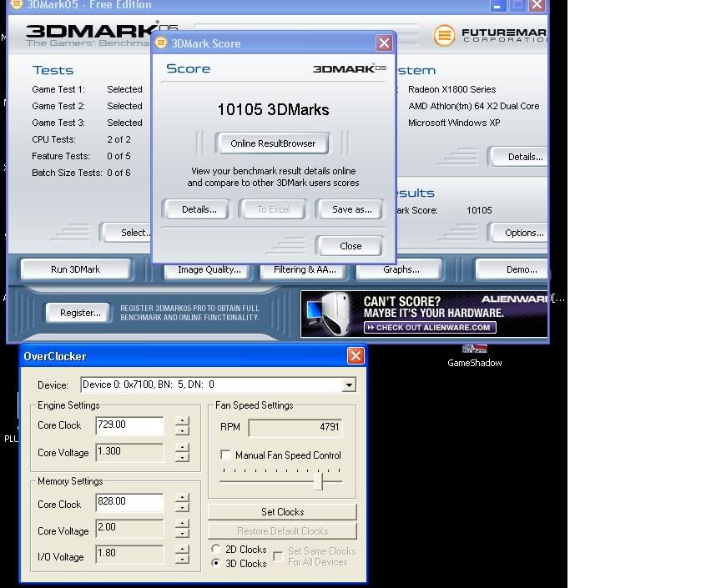Increase I/O Voltage with up arrow
This screenshot has width=701, height=588.
click(x=182, y=550)
